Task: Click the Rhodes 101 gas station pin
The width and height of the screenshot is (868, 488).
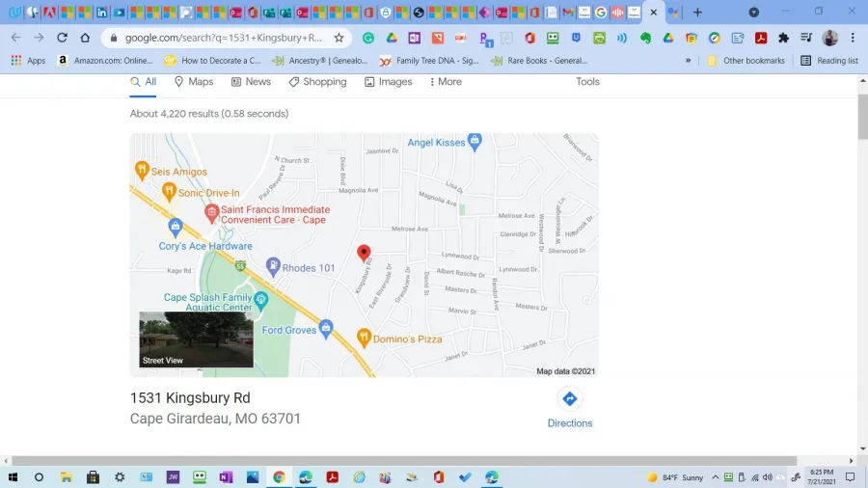Action: (272, 267)
